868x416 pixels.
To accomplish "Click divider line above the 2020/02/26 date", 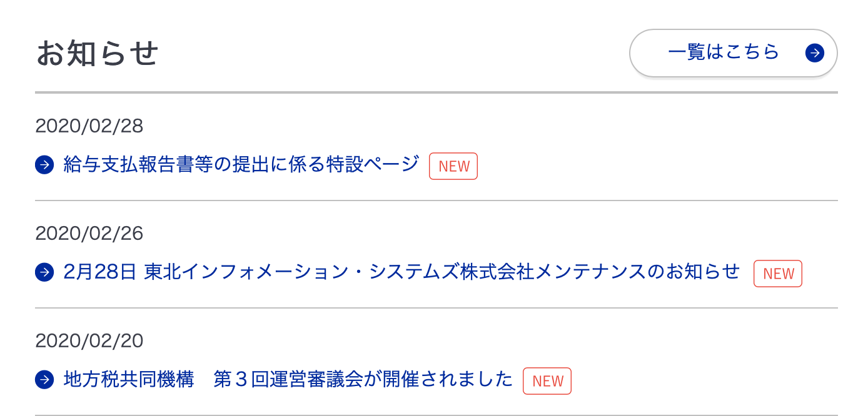I will pos(437,201).
